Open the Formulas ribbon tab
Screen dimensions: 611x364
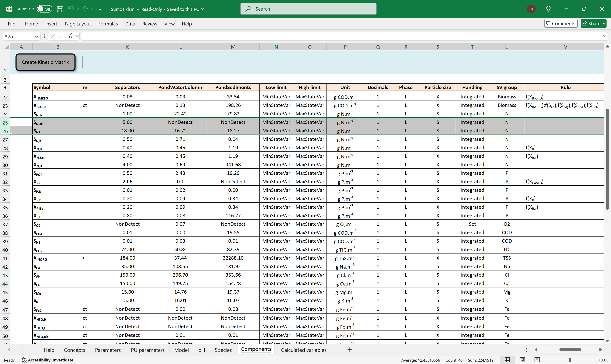[x=108, y=24]
